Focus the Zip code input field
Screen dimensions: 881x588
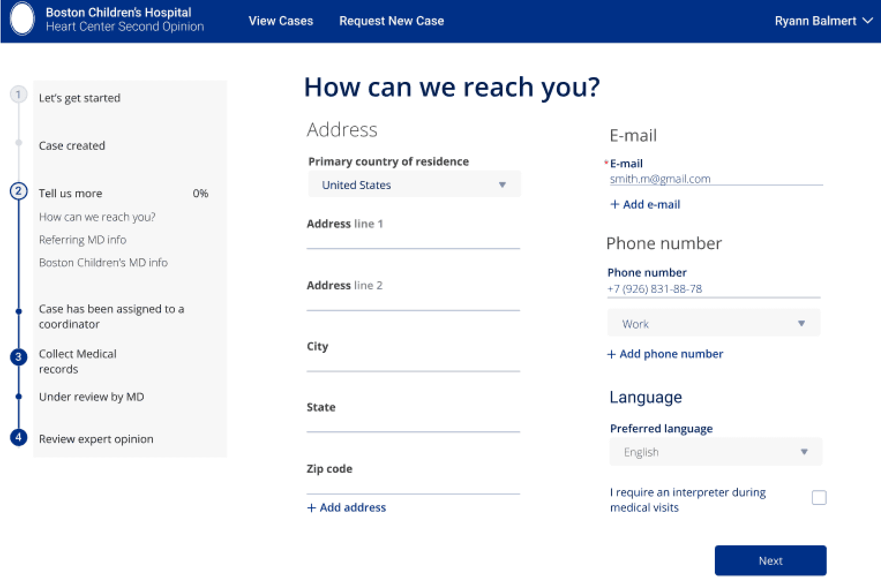[413, 485]
